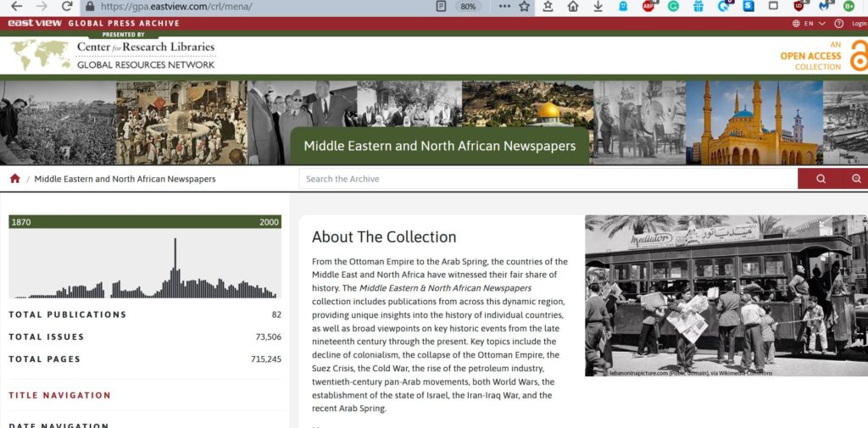The width and height of the screenshot is (868, 428).
Task: Click the newspaper tram photo
Action: coord(726,295)
